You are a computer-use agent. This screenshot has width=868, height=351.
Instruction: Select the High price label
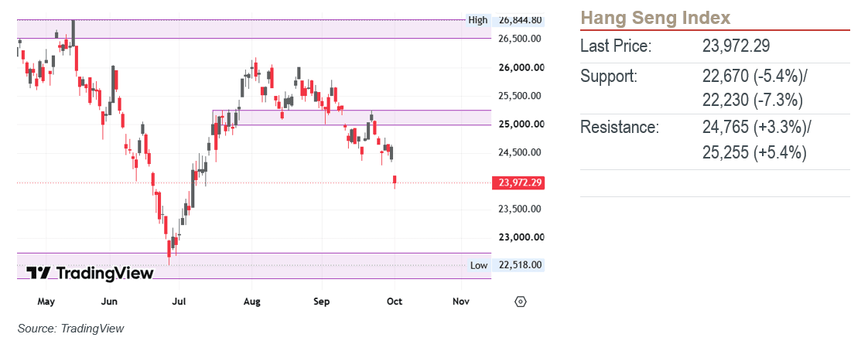click(x=478, y=20)
